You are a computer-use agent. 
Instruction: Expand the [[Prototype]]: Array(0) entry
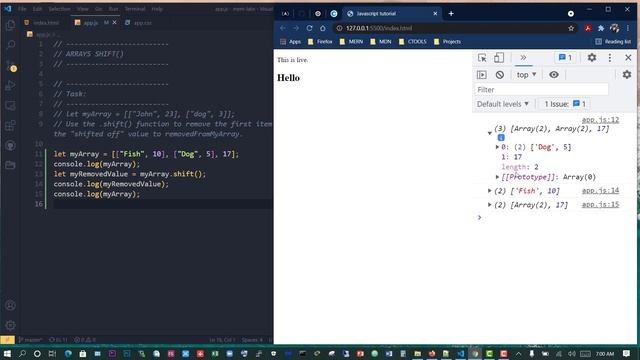pos(497,177)
